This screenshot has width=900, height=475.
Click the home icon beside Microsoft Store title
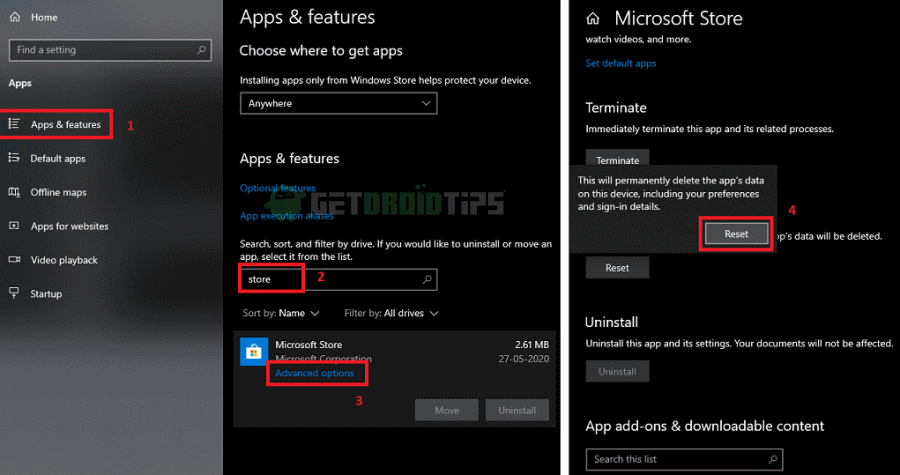tap(593, 19)
